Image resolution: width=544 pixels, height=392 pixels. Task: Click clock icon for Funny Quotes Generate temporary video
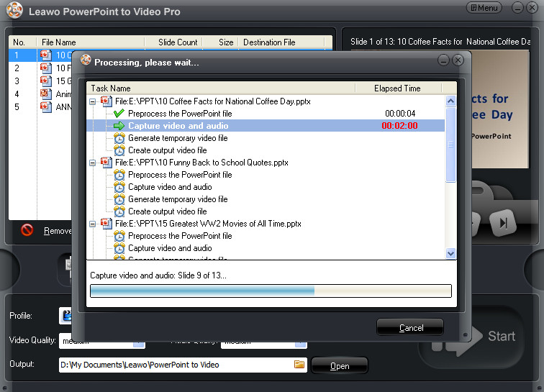click(x=119, y=199)
